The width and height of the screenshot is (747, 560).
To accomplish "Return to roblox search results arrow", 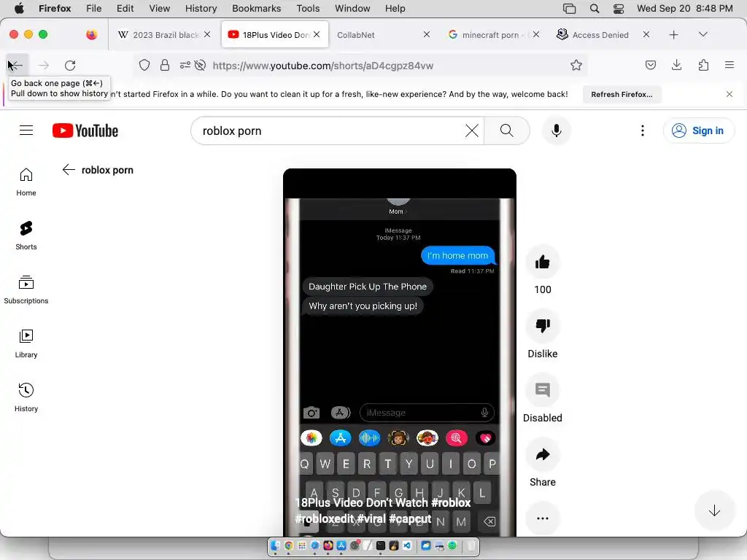I will click(69, 169).
